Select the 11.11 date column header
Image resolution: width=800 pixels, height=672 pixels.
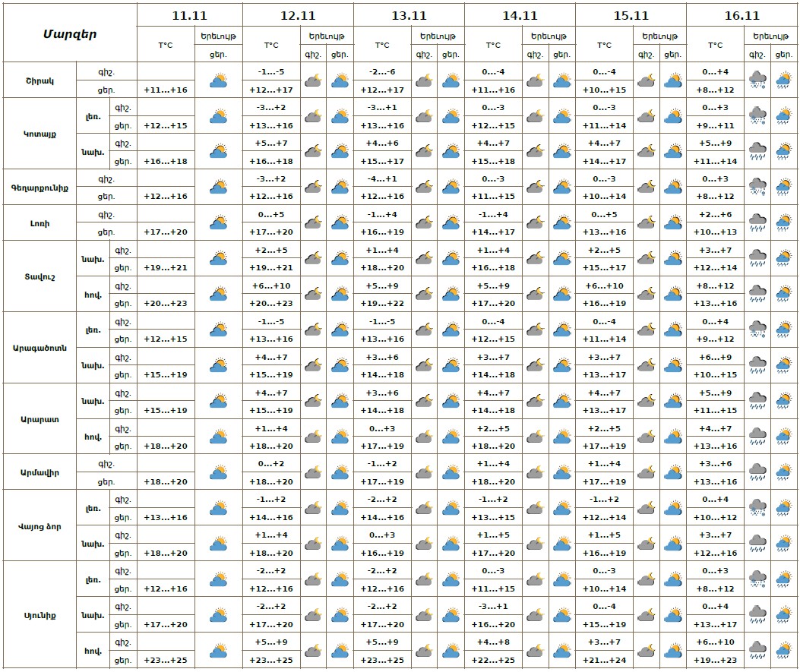(189, 15)
